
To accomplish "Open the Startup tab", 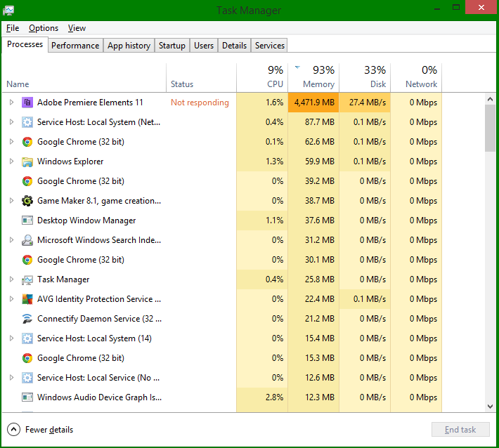I will [x=171, y=46].
